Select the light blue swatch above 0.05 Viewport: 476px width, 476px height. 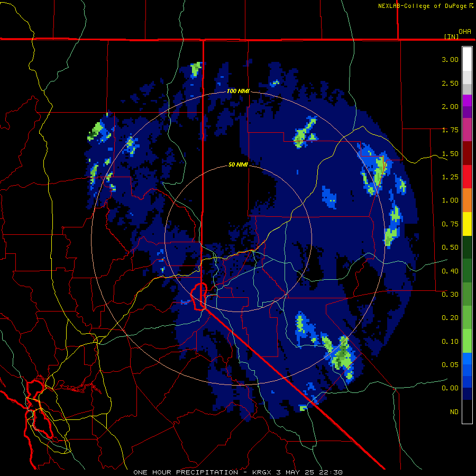[467, 359]
